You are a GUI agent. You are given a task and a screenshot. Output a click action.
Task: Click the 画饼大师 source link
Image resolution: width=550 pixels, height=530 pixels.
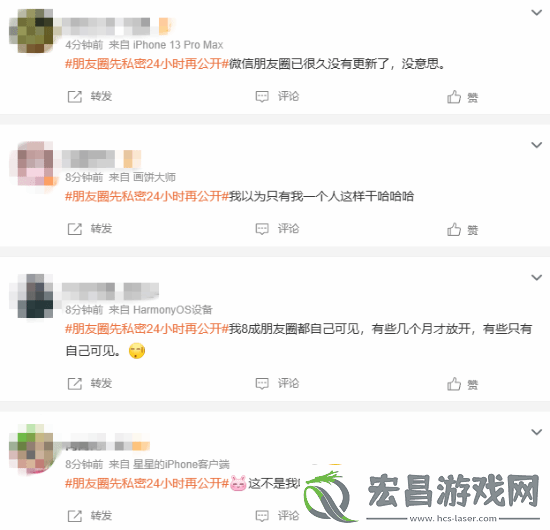(154, 177)
